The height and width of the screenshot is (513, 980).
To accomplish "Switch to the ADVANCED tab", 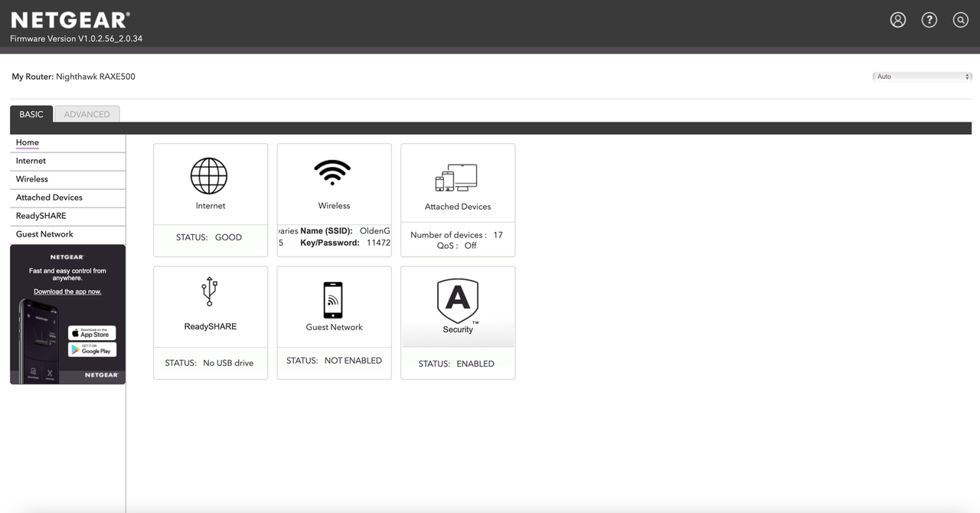I will point(87,114).
